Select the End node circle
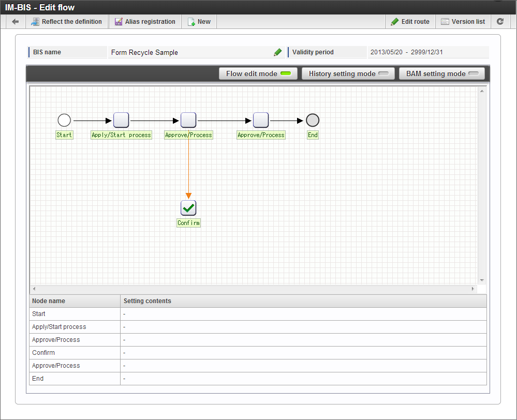The width and height of the screenshot is (517, 420). pyautogui.click(x=313, y=121)
